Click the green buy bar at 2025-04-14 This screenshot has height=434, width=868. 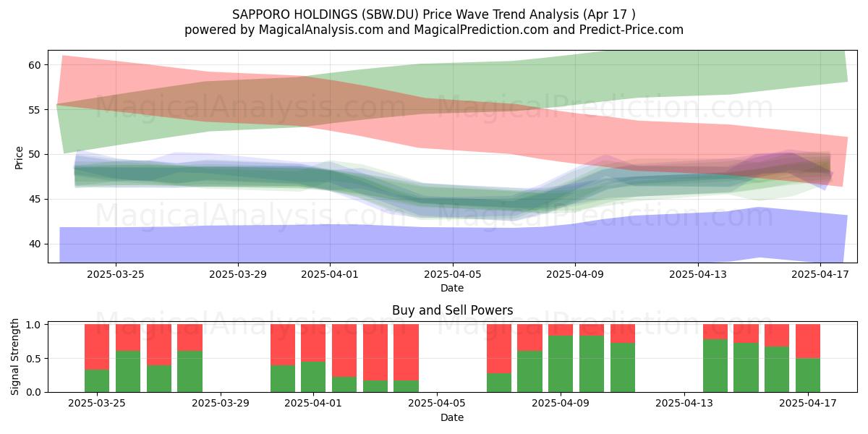pos(715,366)
